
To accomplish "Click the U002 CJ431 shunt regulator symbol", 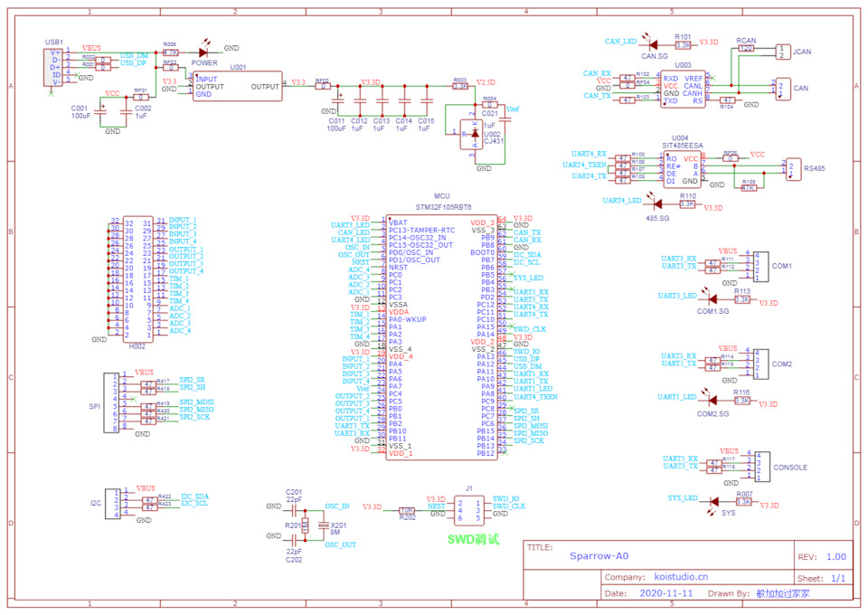I will [472, 134].
